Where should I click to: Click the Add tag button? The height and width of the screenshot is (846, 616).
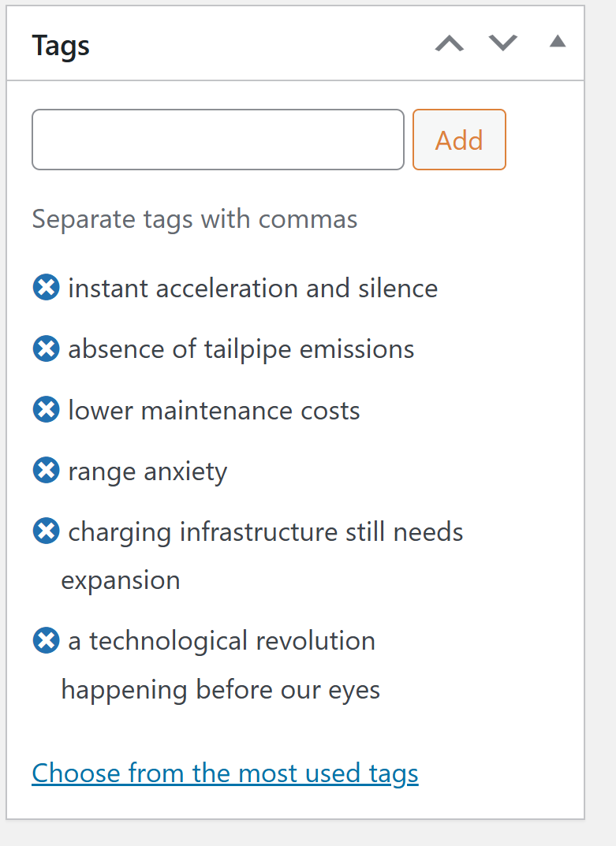click(459, 140)
